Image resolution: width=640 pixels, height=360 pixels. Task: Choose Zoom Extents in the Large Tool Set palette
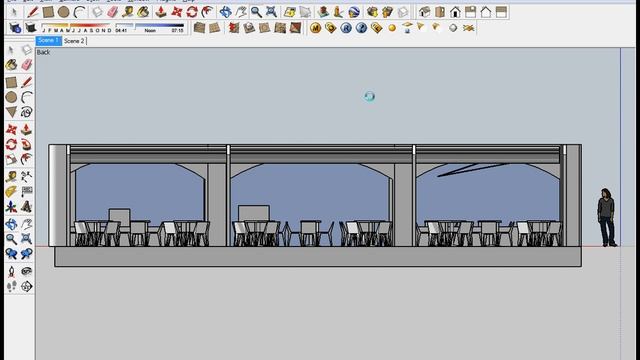(x=27, y=238)
